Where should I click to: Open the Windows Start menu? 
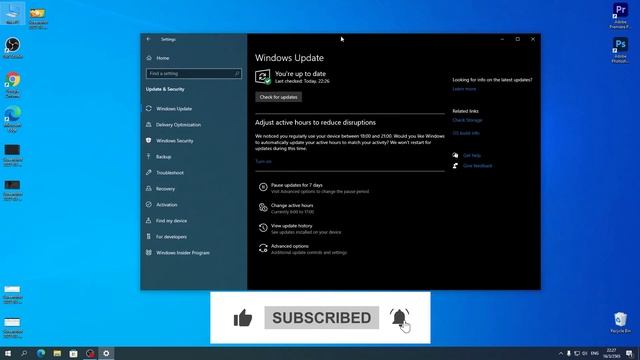click(8, 353)
